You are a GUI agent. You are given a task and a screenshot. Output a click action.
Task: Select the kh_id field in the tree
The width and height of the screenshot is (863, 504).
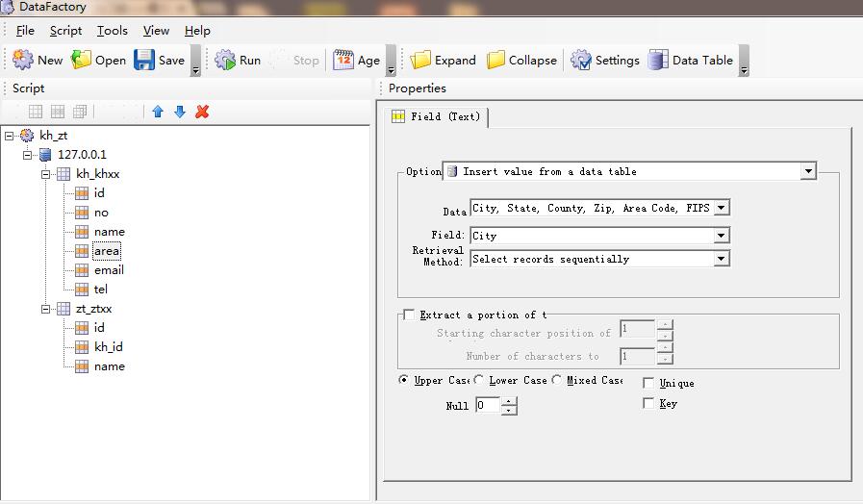tap(109, 347)
